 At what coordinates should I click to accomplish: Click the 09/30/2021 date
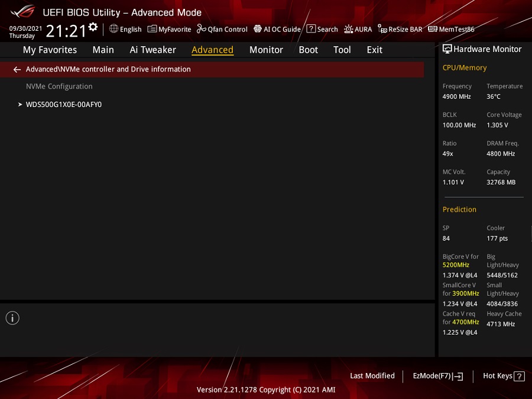pyautogui.click(x=26, y=28)
